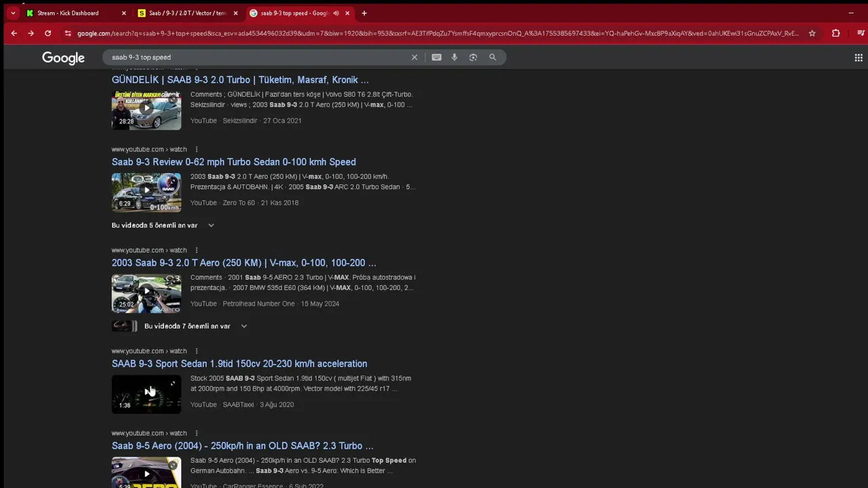
Task: Select the saab 9-3 top speed Google tab
Action: click(294, 13)
